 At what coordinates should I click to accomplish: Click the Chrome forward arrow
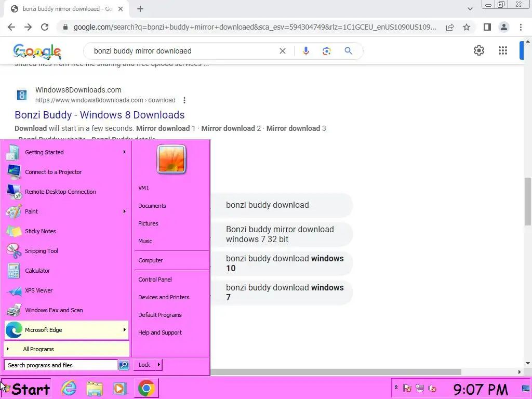tap(28, 27)
